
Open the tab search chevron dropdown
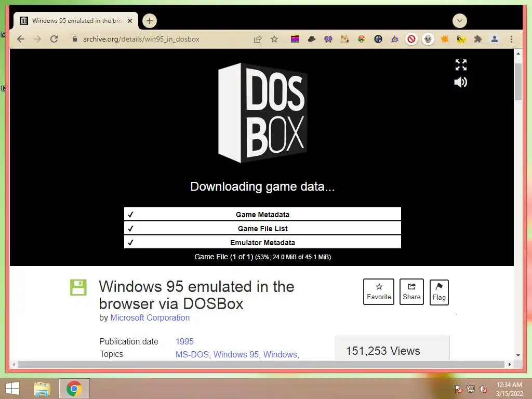(x=460, y=21)
